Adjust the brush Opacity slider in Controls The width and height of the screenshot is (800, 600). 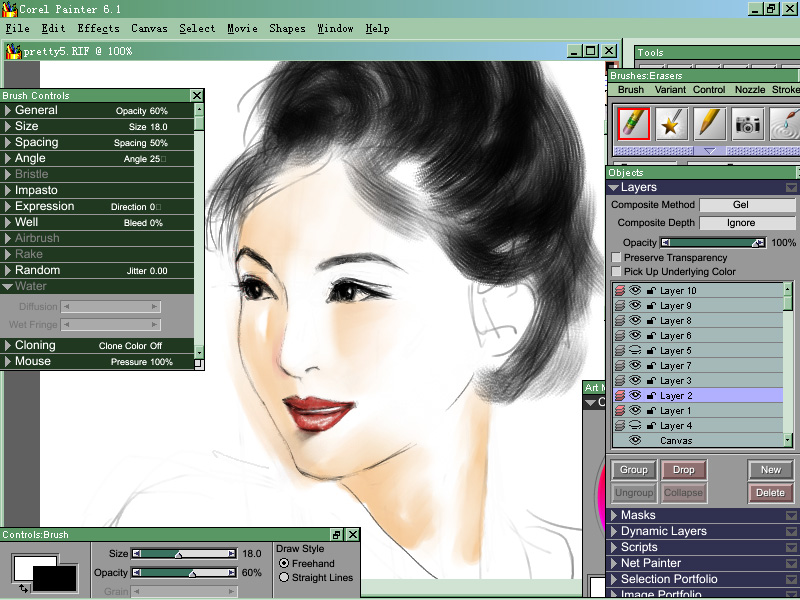click(184, 573)
